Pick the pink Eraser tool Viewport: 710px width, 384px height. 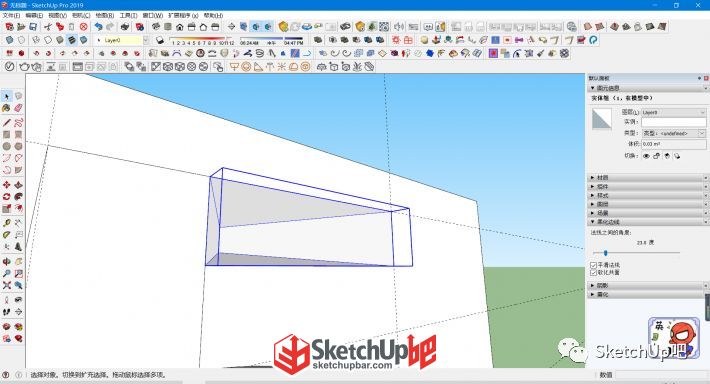coord(19,108)
